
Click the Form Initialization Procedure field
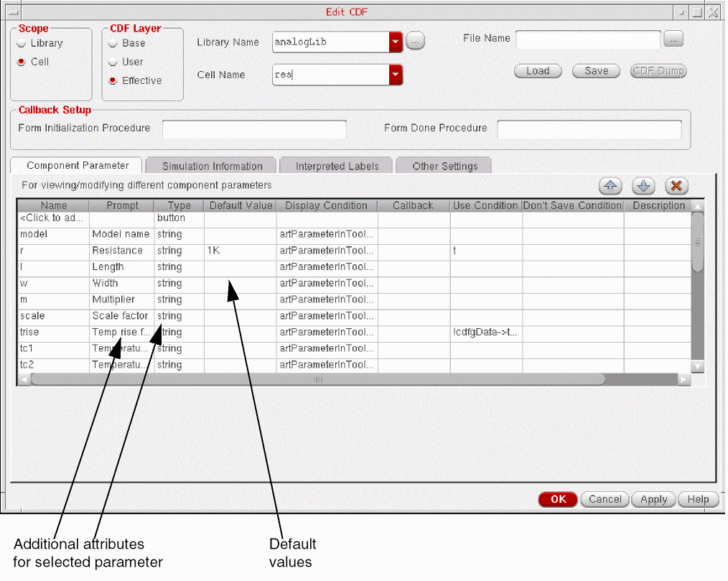(254, 129)
